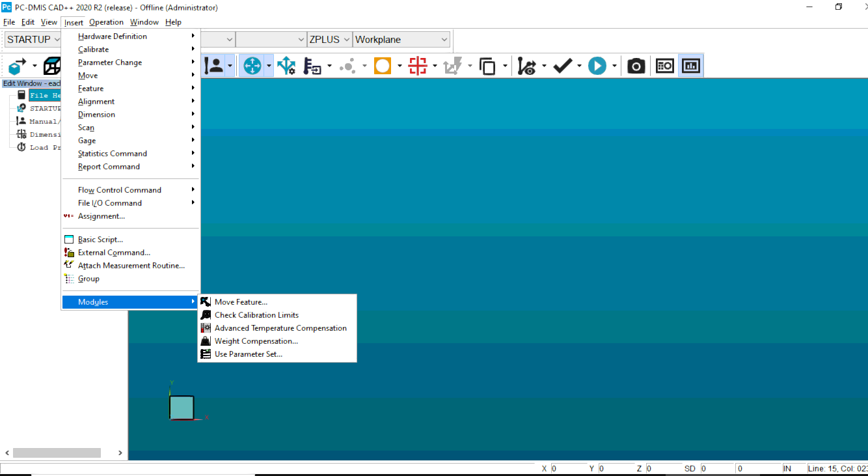Open dropdown arrow beside the orange circle icon

click(x=400, y=66)
